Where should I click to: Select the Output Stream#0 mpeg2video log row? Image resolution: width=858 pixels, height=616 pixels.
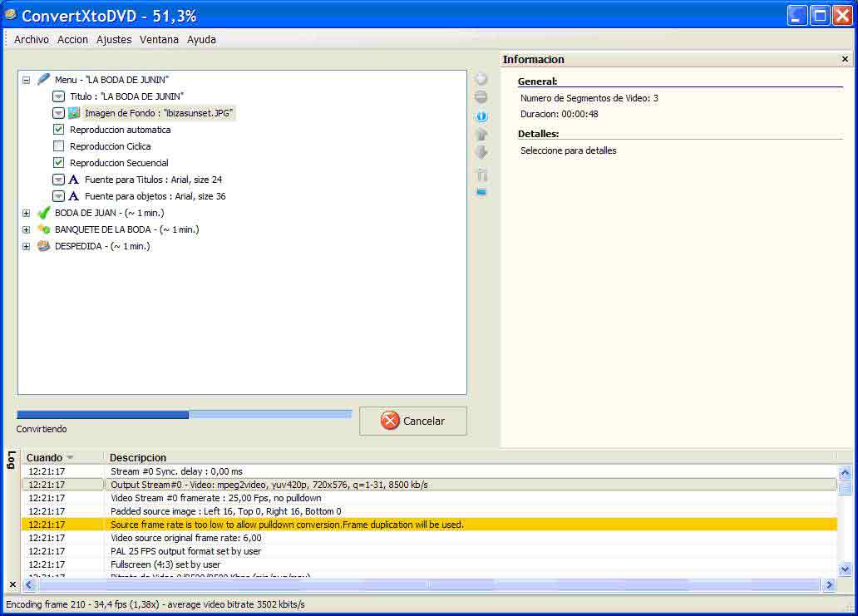click(x=429, y=485)
